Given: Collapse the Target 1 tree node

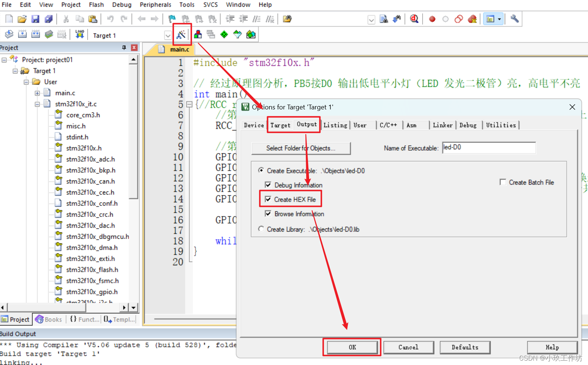Looking at the screenshot, I should click(x=15, y=71).
